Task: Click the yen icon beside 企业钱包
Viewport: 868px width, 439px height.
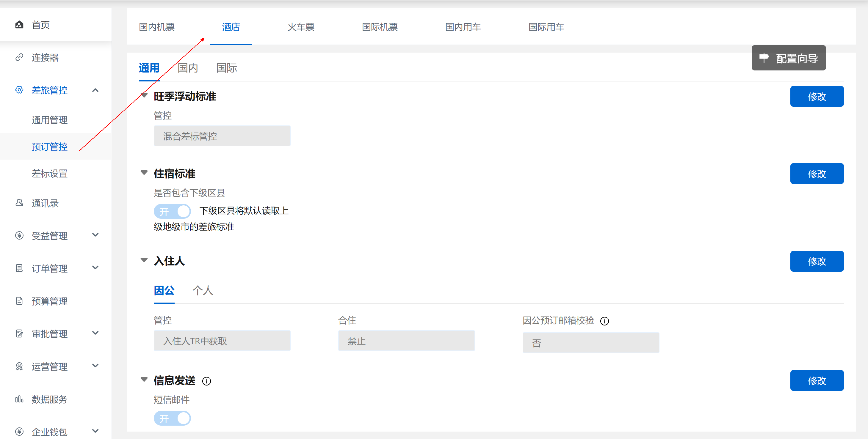Action: pyautogui.click(x=19, y=432)
